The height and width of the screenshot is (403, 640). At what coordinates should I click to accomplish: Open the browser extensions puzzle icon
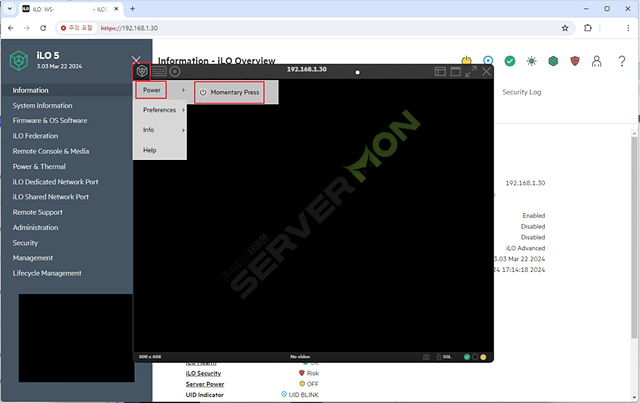587,28
